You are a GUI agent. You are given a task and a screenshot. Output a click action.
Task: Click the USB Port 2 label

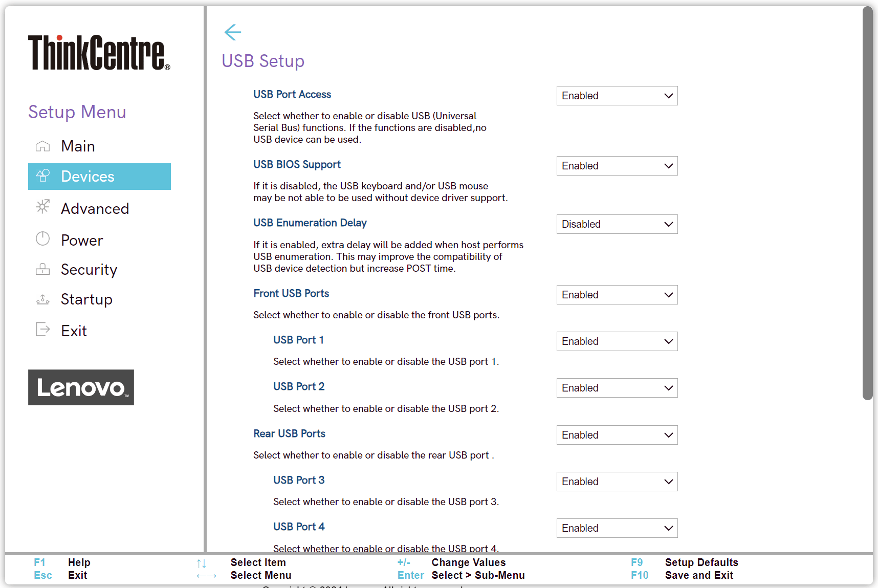pyautogui.click(x=299, y=386)
